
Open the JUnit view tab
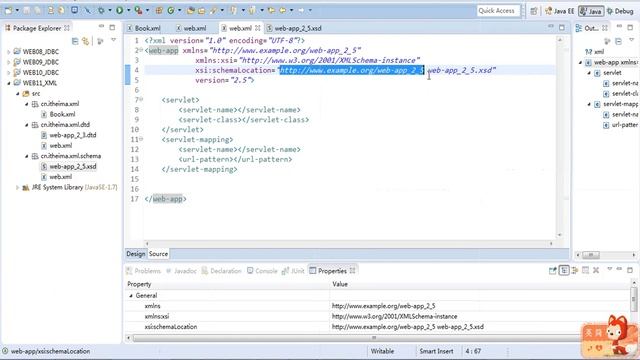point(293,271)
